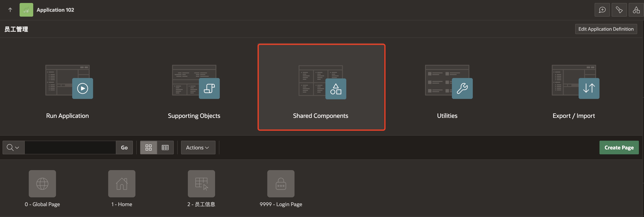Open Shared Components tile
The image size is (644, 217).
tap(321, 87)
